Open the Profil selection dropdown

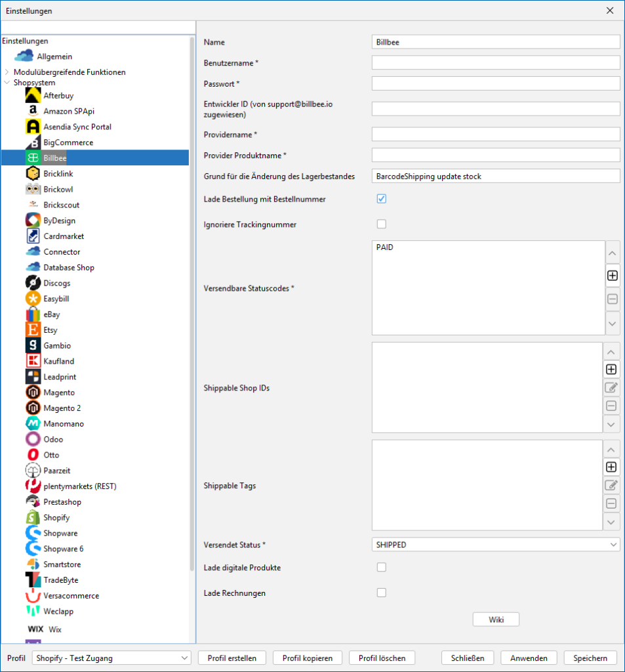pos(111,658)
